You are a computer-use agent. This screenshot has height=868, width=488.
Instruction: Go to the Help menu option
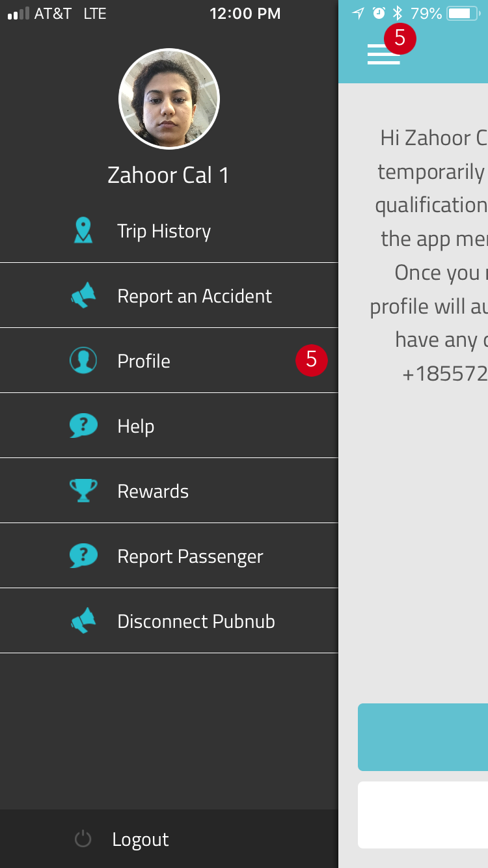tap(169, 426)
